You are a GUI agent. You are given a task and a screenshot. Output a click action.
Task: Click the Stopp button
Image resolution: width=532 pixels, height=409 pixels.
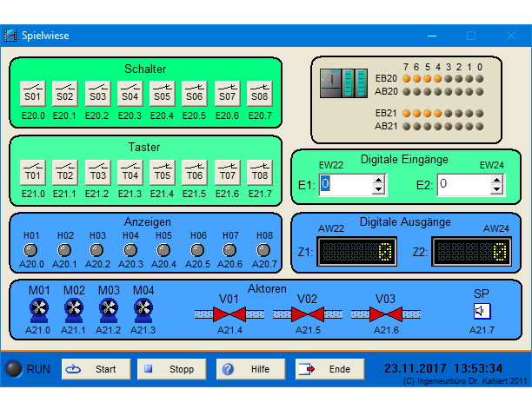[x=171, y=369]
